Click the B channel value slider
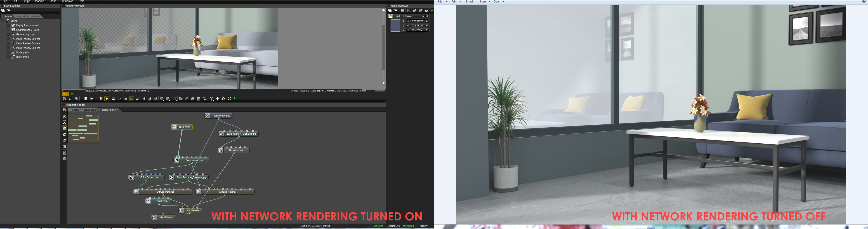This screenshot has height=229, width=868. pos(417,30)
